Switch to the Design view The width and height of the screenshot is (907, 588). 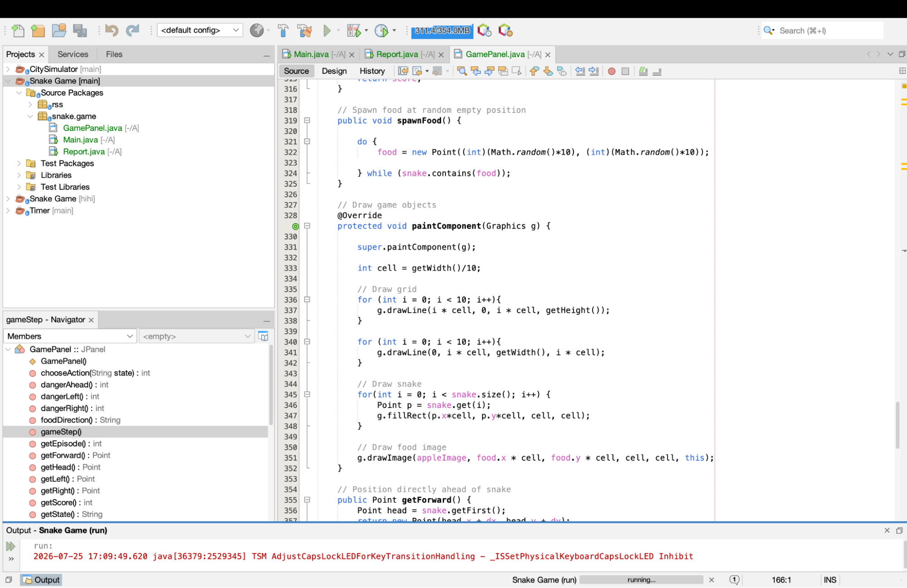(x=334, y=71)
